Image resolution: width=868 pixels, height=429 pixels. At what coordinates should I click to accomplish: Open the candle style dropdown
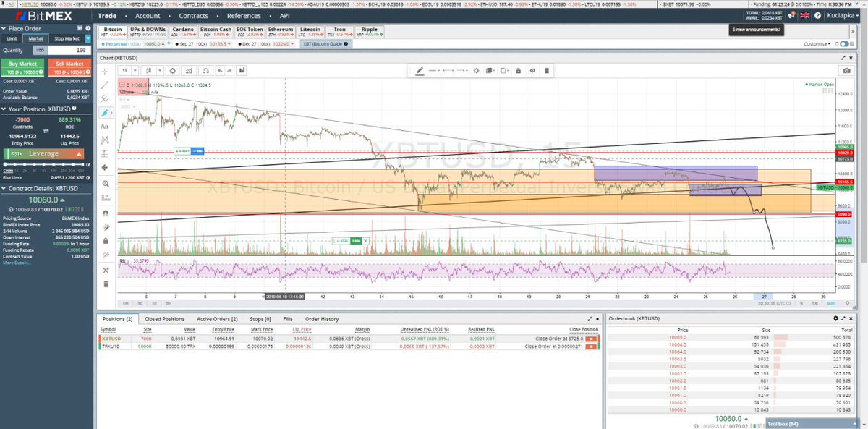160,71
